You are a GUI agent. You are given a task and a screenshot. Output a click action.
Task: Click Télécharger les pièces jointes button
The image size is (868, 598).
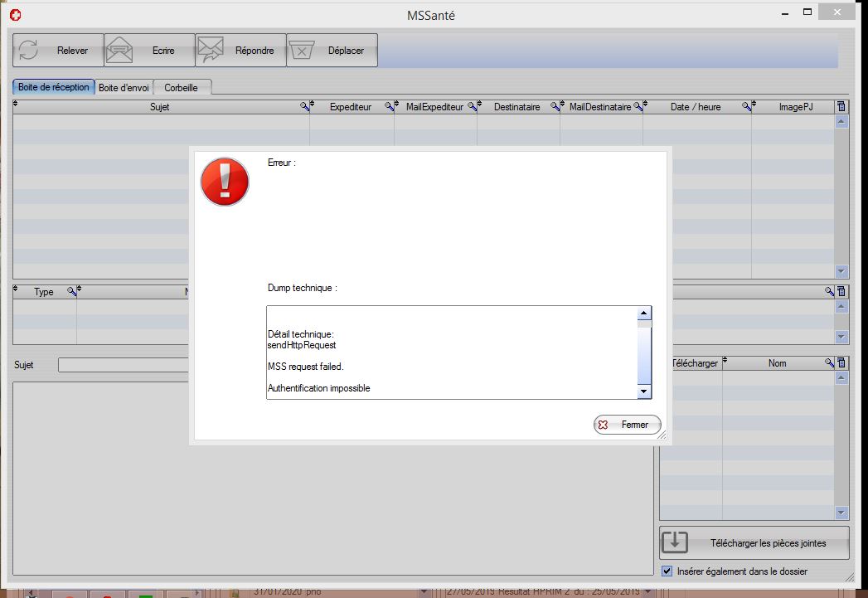click(754, 543)
